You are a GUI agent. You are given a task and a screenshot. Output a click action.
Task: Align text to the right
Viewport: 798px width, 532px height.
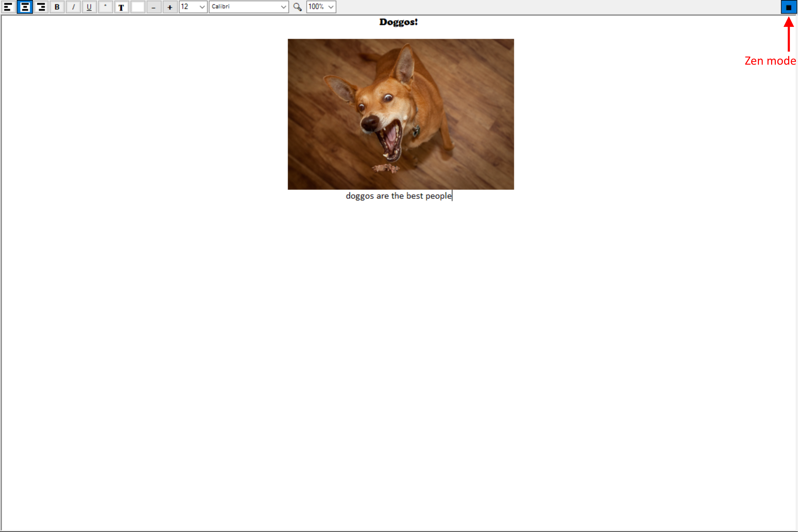pos(41,7)
